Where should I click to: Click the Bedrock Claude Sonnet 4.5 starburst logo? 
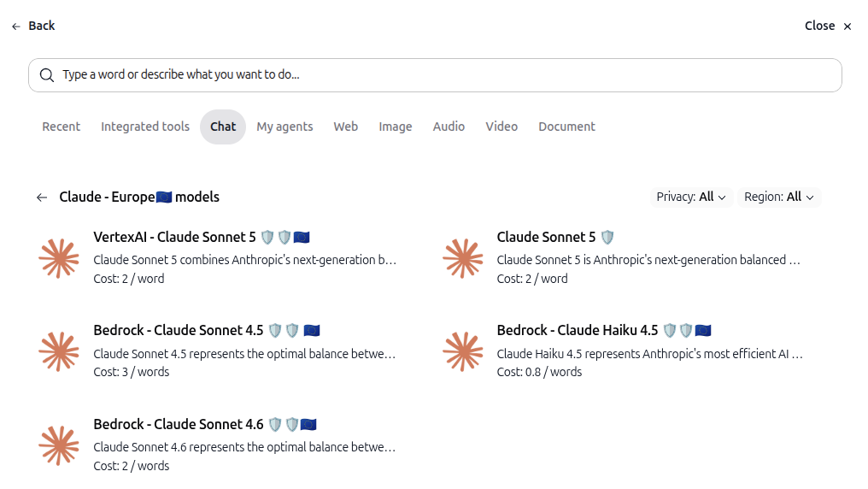coord(59,351)
